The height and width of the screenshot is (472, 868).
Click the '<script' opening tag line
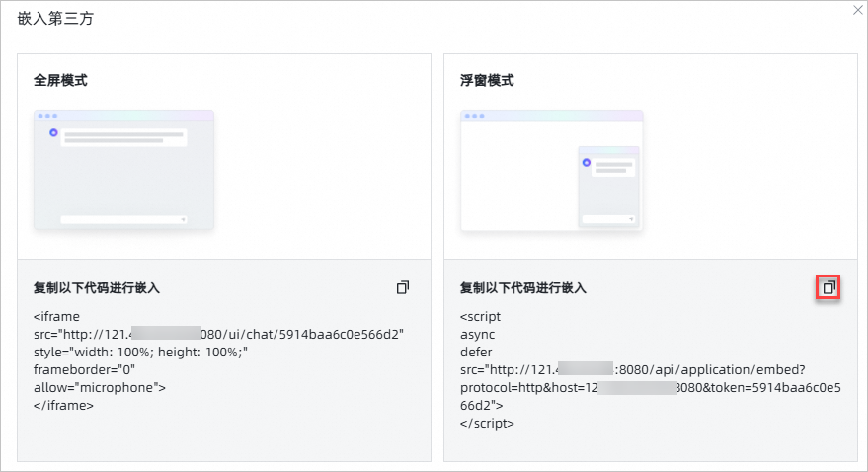[481, 317]
